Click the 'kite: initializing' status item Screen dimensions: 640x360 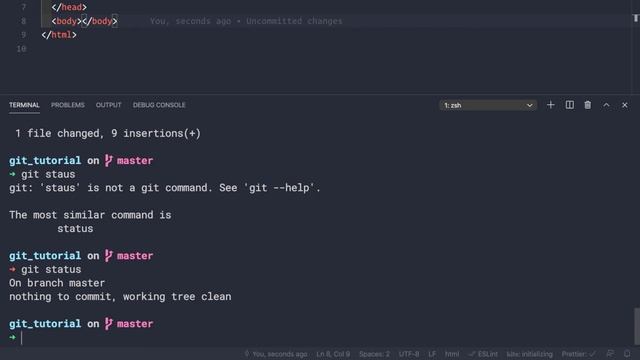click(529, 354)
